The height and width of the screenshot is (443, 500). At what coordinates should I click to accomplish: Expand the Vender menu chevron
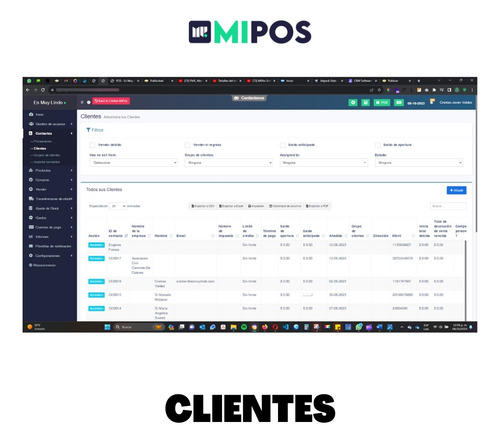pyautogui.click(x=72, y=189)
